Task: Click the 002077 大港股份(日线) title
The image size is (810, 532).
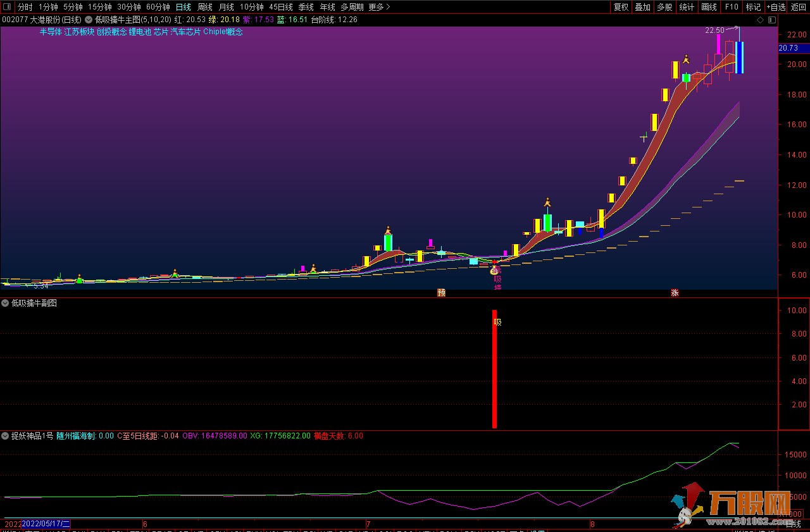Action: pos(42,20)
